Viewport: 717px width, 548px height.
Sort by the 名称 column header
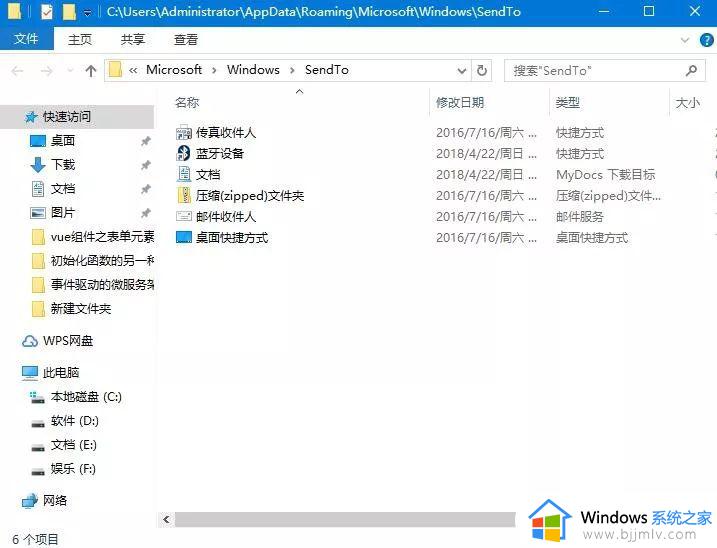pyautogui.click(x=187, y=102)
